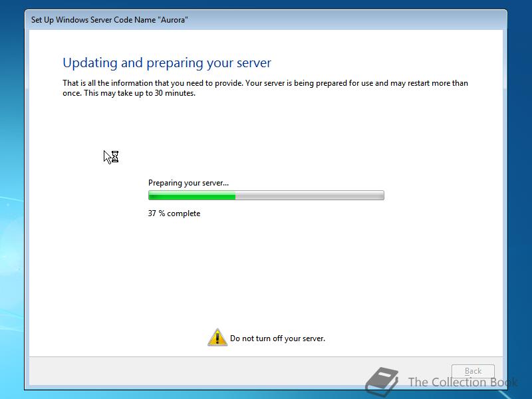This screenshot has width=532, height=399.
Task: Click the yellow warning triangle icon
Action: coord(217,337)
